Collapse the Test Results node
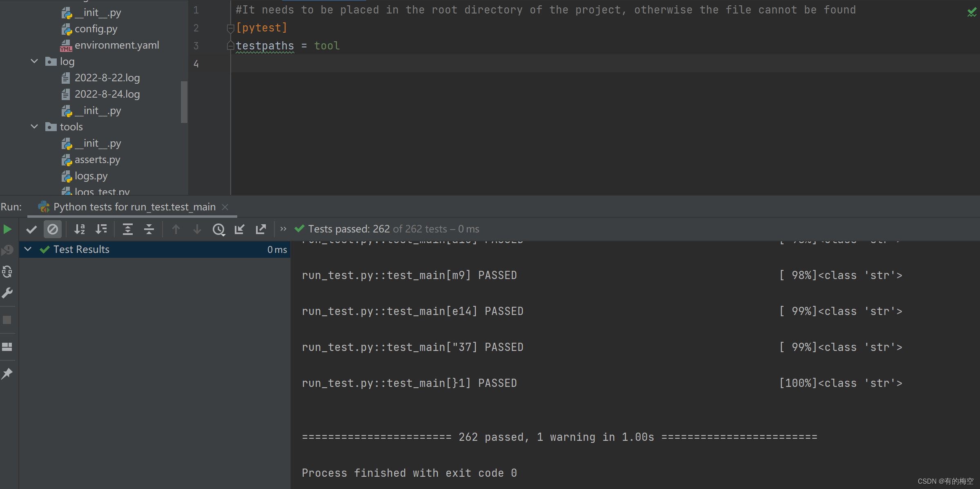Viewport: 980px width, 489px height. (28, 249)
